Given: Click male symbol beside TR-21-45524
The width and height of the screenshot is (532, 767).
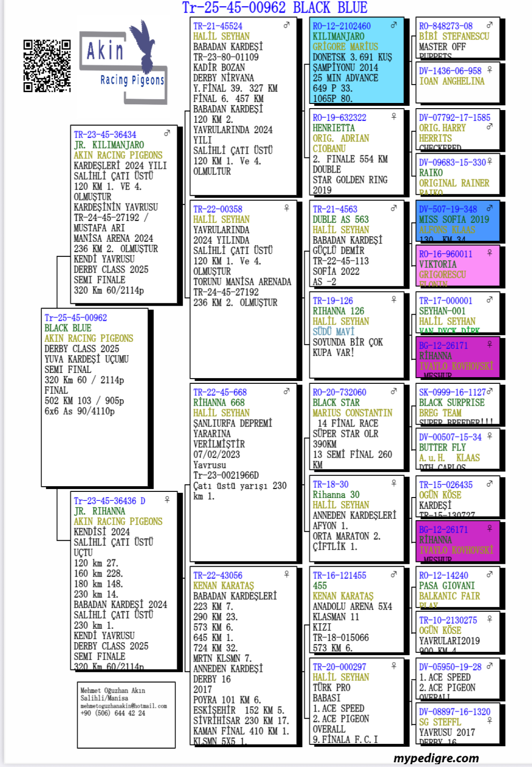Looking at the screenshot, I should [x=286, y=25].
